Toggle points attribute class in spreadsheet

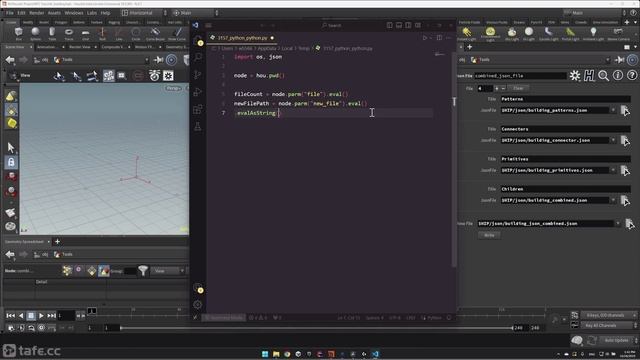point(67,271)
